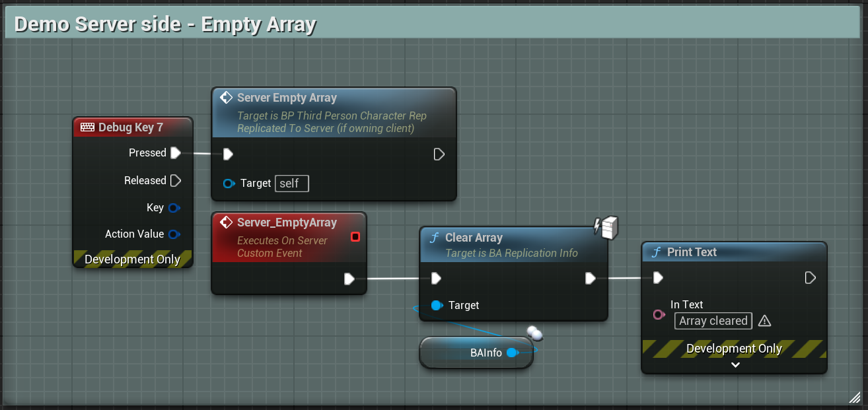Click the authority-only server icon on Clear Array
The image size is (868, 410).
(606, 226)
